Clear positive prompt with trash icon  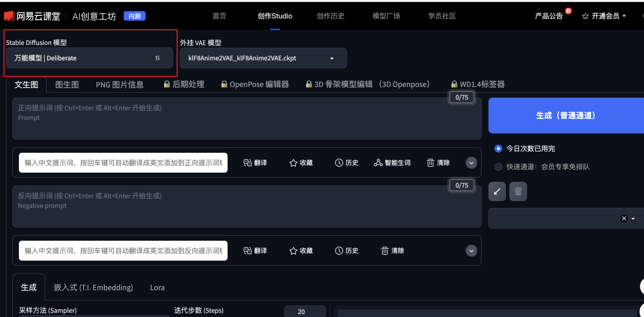(431, 163)
